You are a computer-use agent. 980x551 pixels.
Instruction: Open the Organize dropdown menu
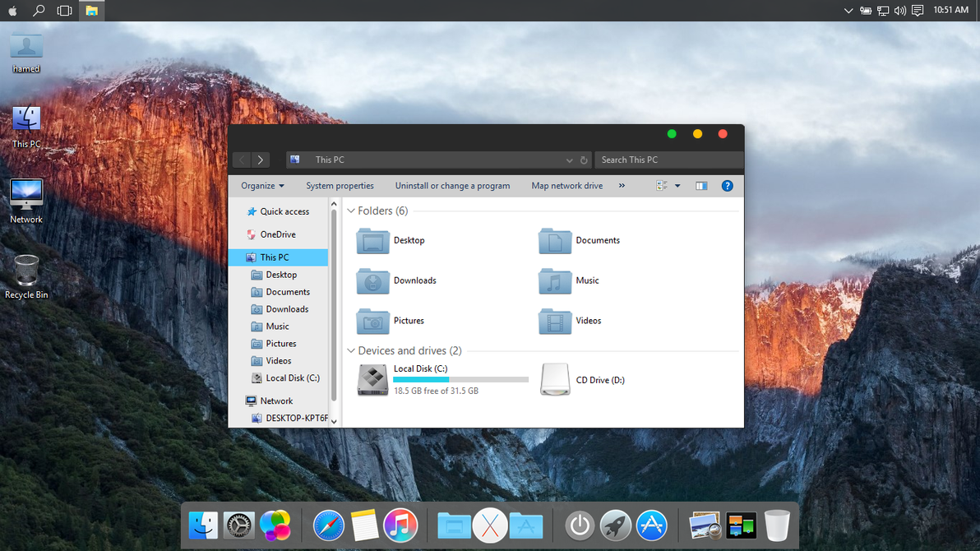point(262,186)
